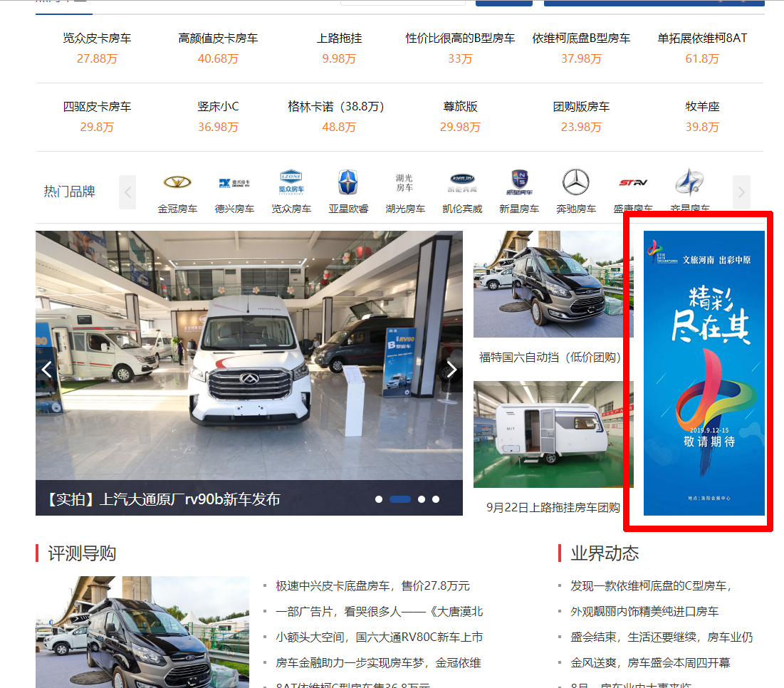Screen dimensions: 784x688
Task: Click the Mercedes 奔驰房车 brand logo
Action: coord(576,183)
